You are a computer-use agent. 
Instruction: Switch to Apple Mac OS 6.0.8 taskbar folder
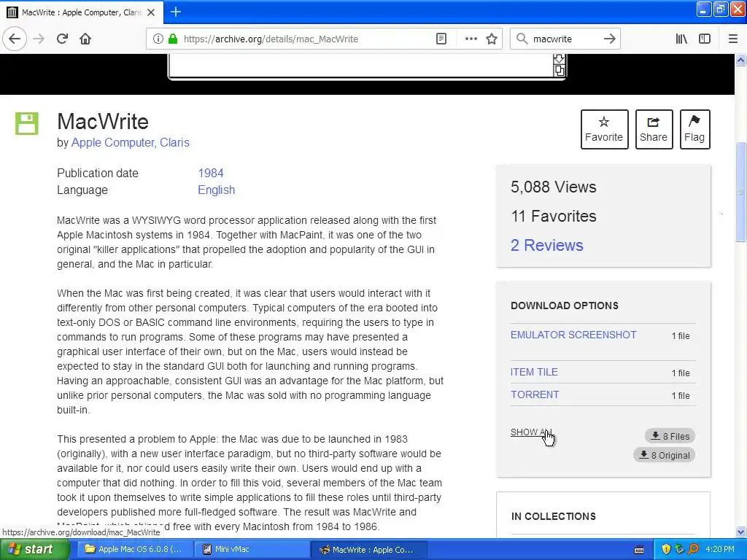click(135, 550)
